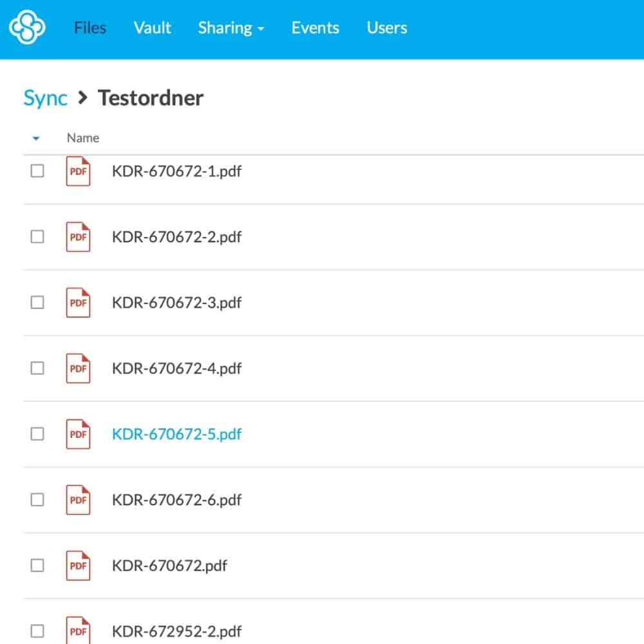
Task: Click PDF icon for KDR-670672-1.pdf
Action: pyautogui.click(x=78, y=171)
